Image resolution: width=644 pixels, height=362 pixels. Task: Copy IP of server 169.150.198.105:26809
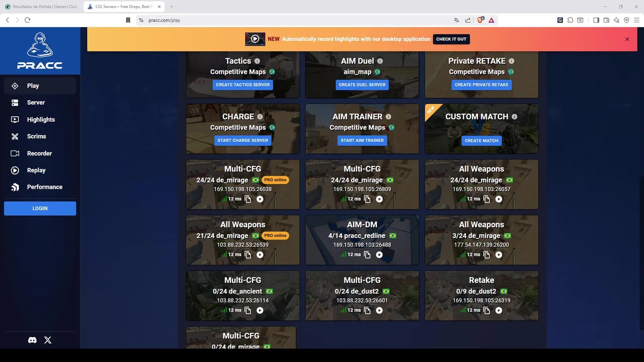coord(367,199)
